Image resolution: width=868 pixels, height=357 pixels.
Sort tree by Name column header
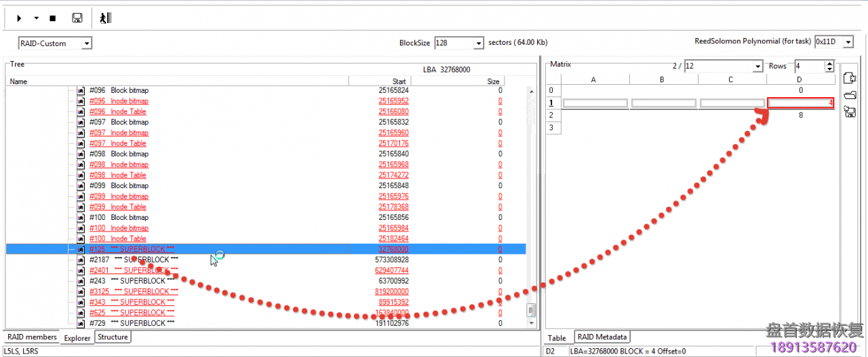[177, 81]
